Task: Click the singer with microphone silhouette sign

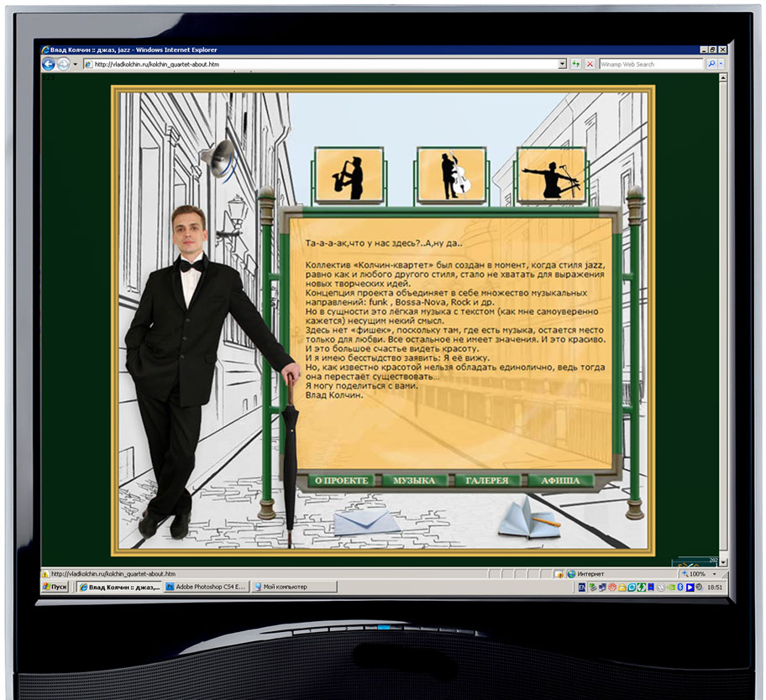Action: coord(552,175)
